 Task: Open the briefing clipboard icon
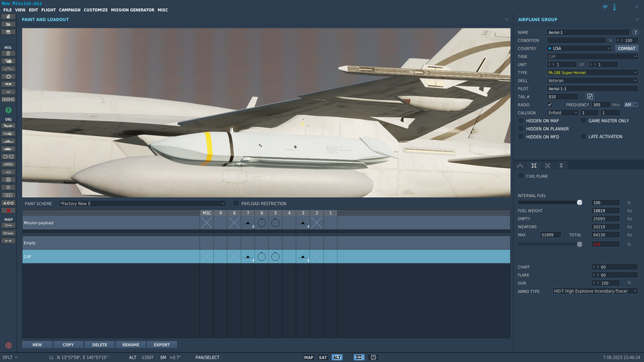click(x=8, y=53)
